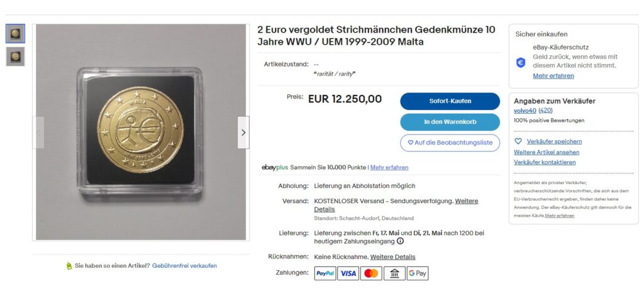Click the PayPal payment icon

(325, 273)
